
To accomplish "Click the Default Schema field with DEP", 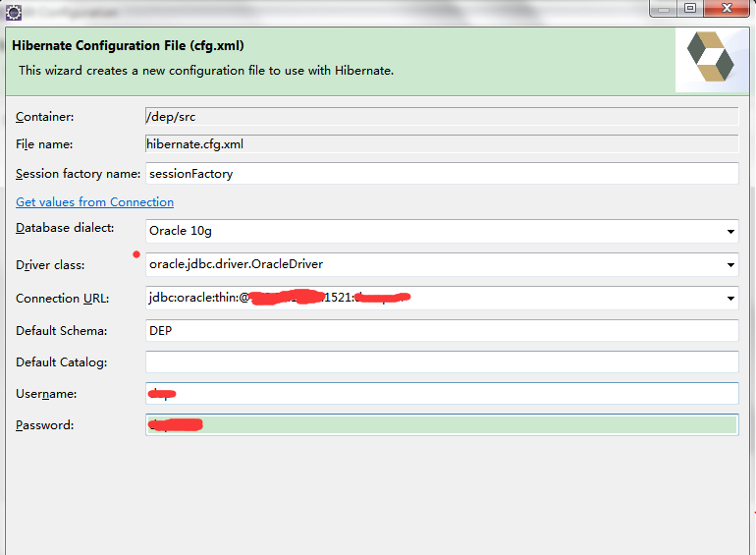I will pos(442,331).
